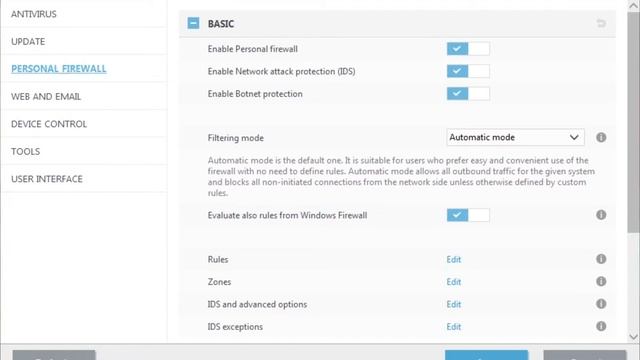The height and width of the screenshot is (360, 640).
Task: Click info icon for IDS exceptions
Action: tap(601, 326)
